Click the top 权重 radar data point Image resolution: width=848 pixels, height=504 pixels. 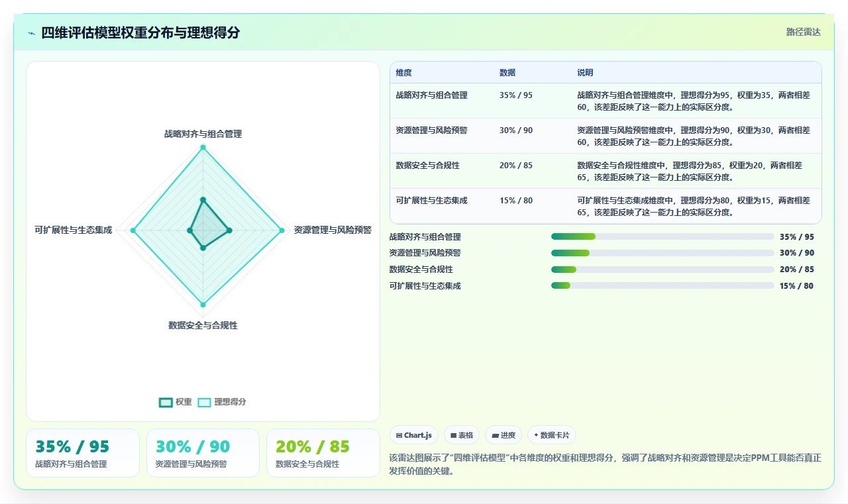(x=203, y=199)
